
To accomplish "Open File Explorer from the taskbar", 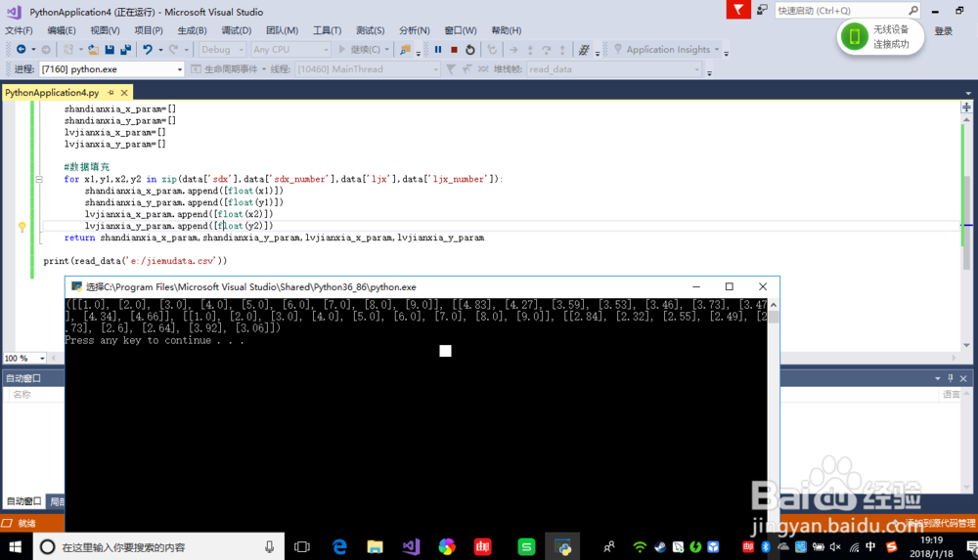I will point(375,547).
